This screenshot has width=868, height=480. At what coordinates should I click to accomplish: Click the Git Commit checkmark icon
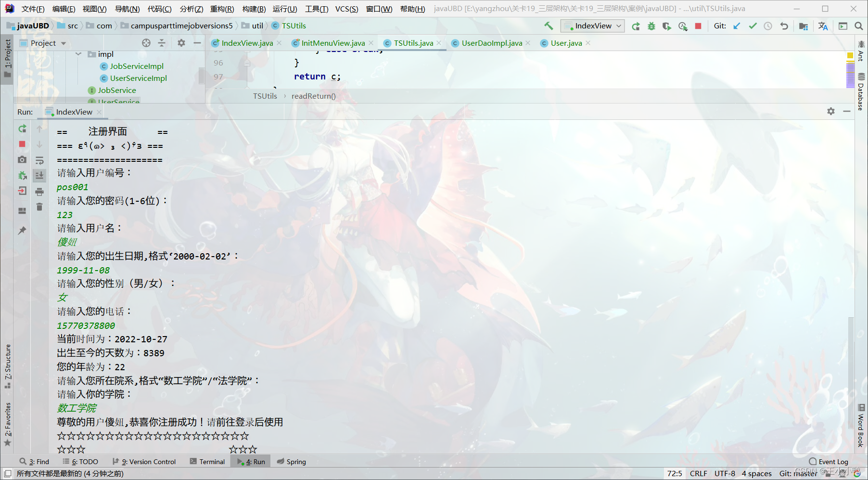click(x=753, y=26)
